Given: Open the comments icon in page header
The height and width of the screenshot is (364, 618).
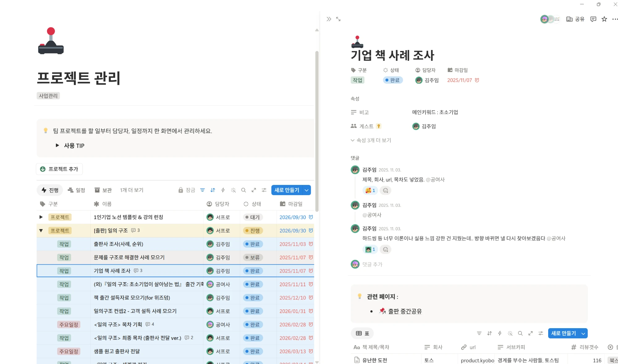Looking at the screenshot, I should click(x=593, y=19).
